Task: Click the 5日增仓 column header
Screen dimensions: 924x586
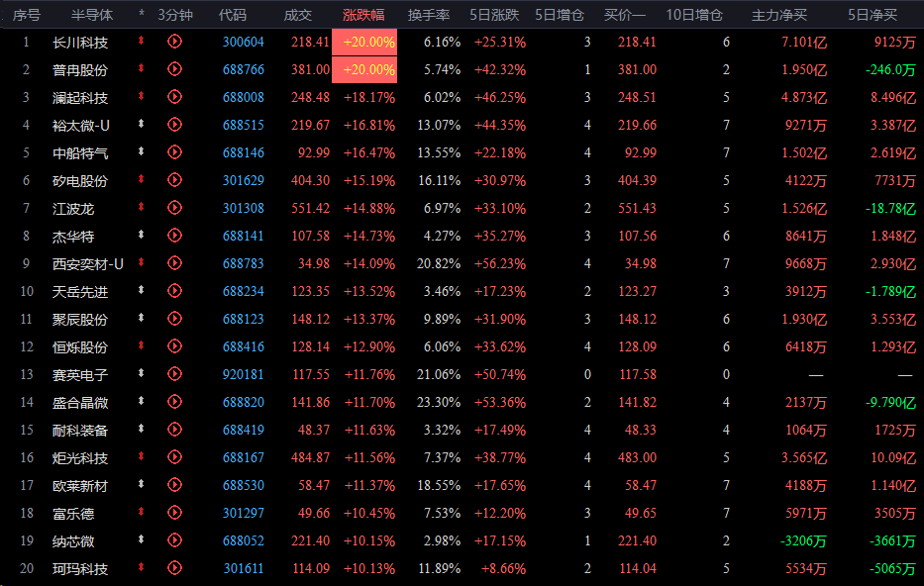Action: (x=560, y=15)
